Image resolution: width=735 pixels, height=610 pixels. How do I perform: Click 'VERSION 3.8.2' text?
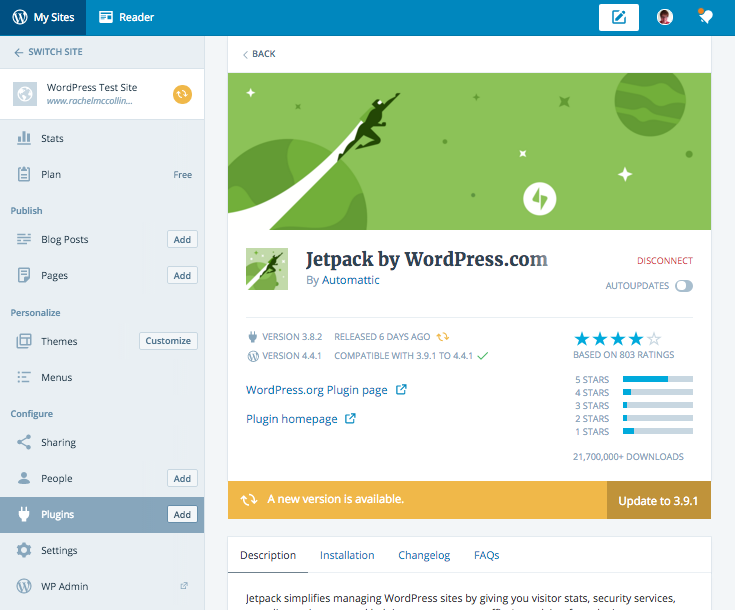tap(292, 337)
